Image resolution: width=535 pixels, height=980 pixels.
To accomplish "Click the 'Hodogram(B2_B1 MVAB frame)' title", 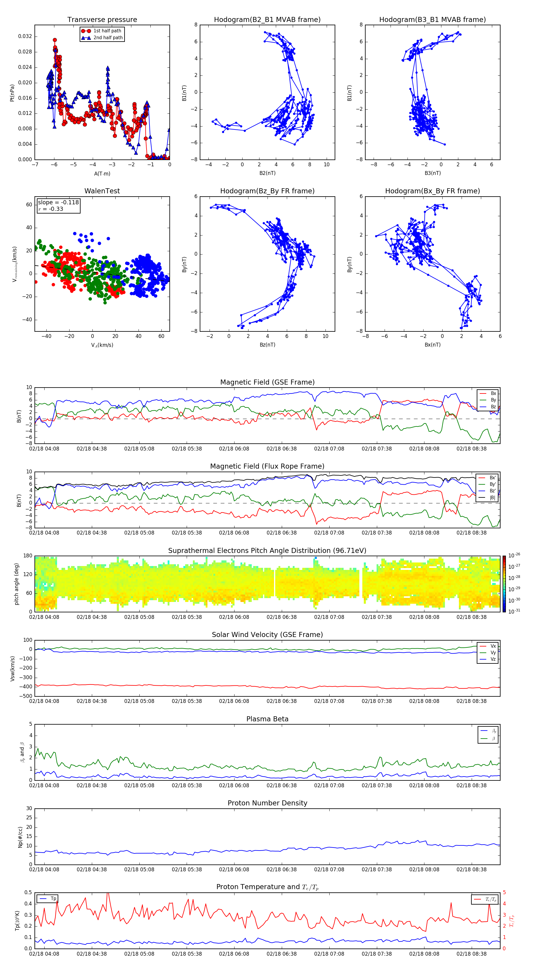I will [267, 20].
